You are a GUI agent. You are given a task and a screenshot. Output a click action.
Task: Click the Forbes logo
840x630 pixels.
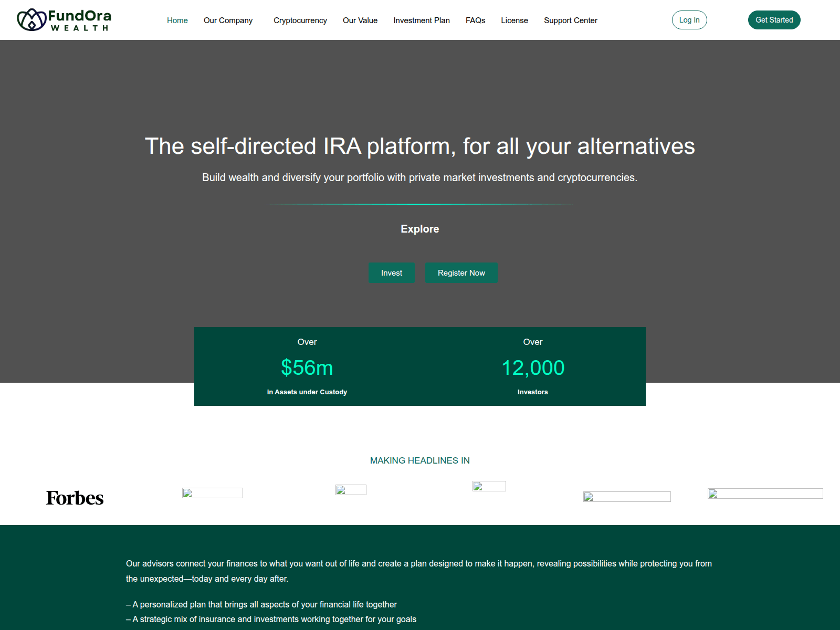click(75, 498)
